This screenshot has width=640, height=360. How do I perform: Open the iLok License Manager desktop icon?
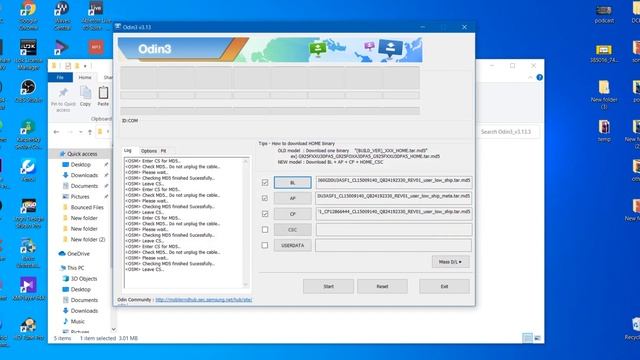(28, 55)
